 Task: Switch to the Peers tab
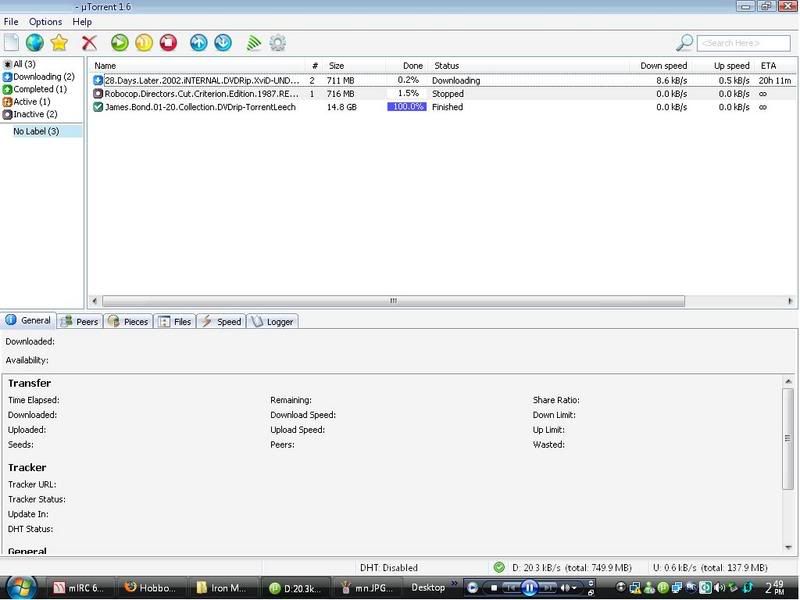click(80, 322)
